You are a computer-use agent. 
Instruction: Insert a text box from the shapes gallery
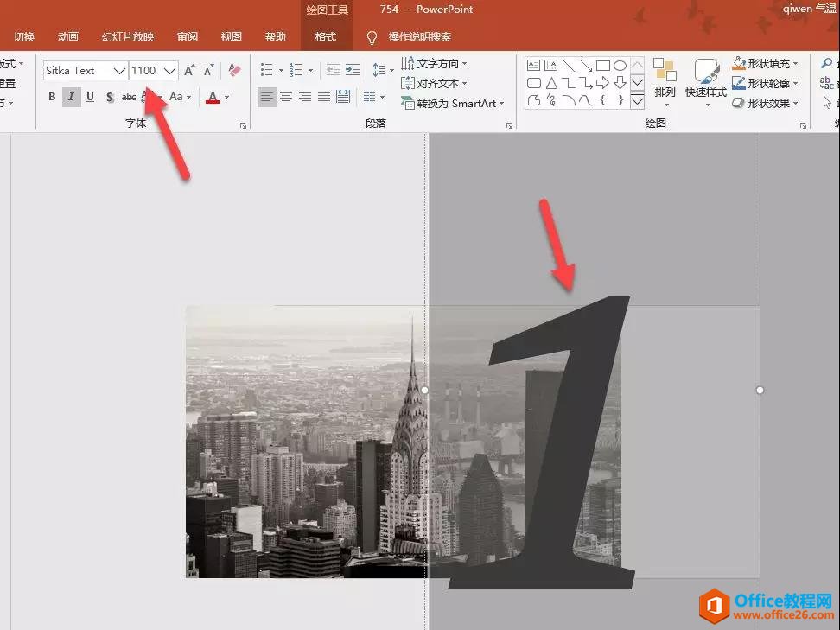533,66
